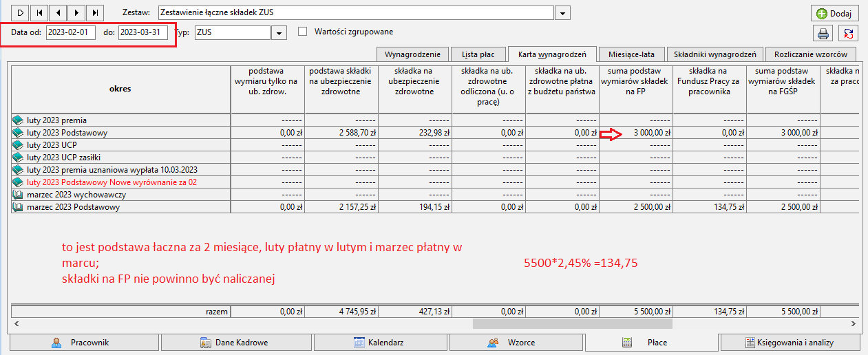
Task: Go to the next record
Action: coord(76,12)
